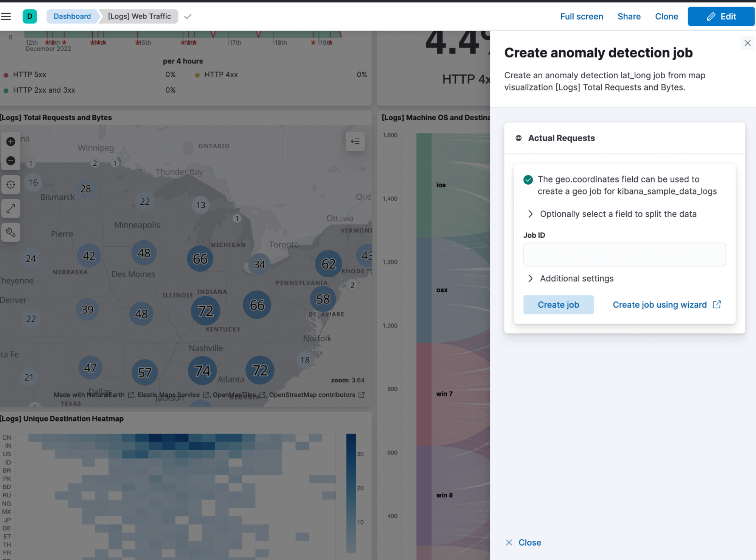Click globe icon beside Actual Requests

pos(518,138)
